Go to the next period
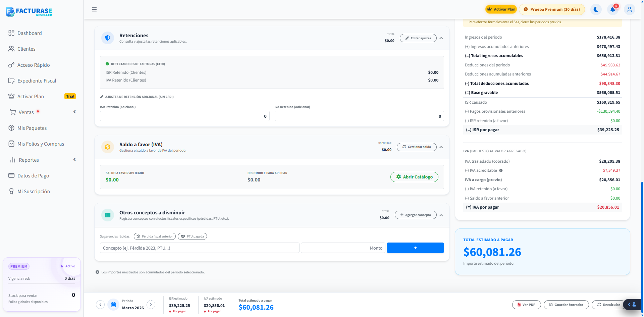The image size is (644, 317). pos(151,305)
